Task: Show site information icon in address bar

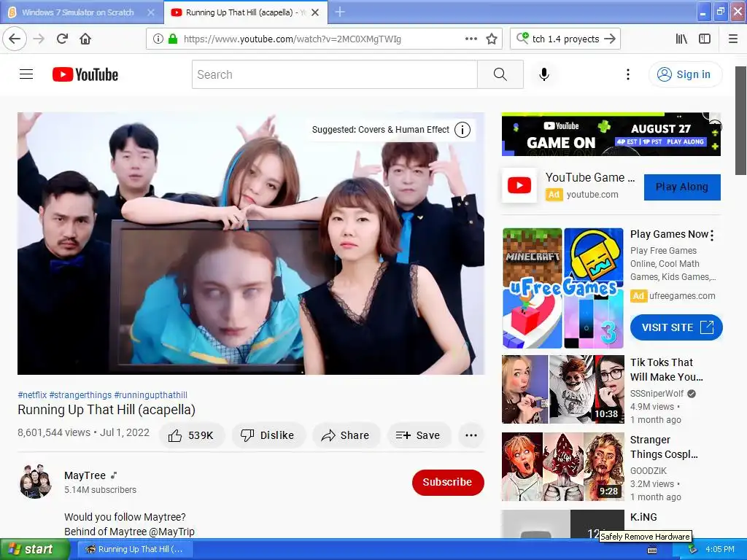Action: tap(158, 39)
